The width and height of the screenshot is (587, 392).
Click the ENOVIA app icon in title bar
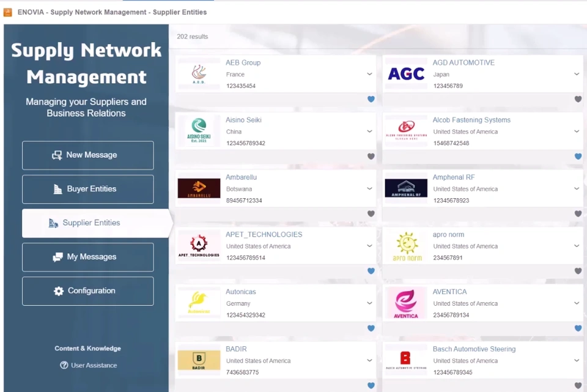coord(7,12)
